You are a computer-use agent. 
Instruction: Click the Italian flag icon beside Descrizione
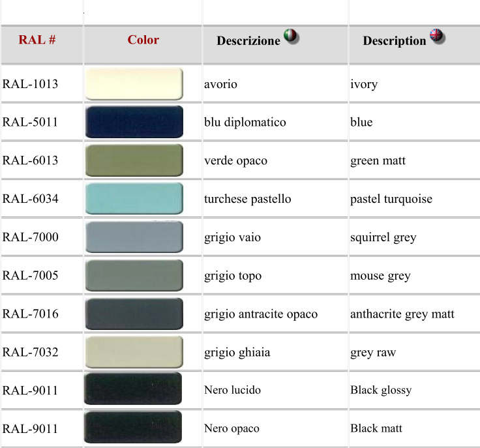[x=292, y=37]
